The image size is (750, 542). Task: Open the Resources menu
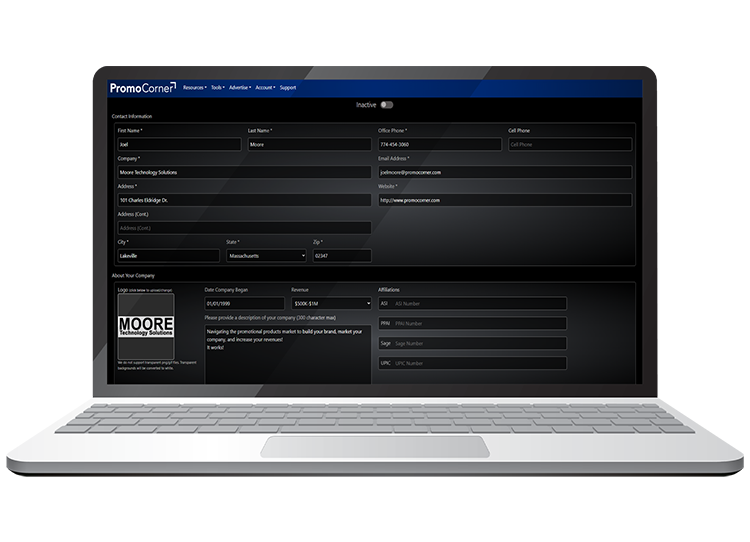[x=194, y=88]
